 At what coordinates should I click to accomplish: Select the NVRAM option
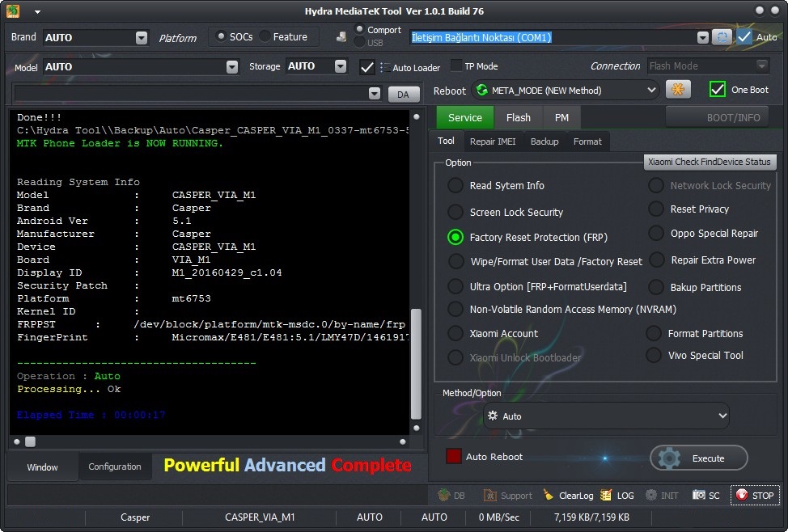coord(455,309)
